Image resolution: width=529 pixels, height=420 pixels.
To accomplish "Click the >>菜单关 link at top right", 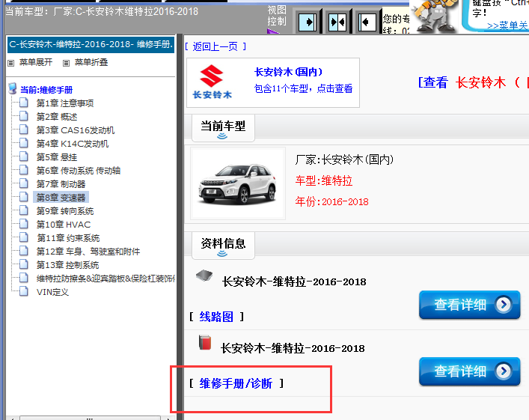I will click(x=507, y=25).
